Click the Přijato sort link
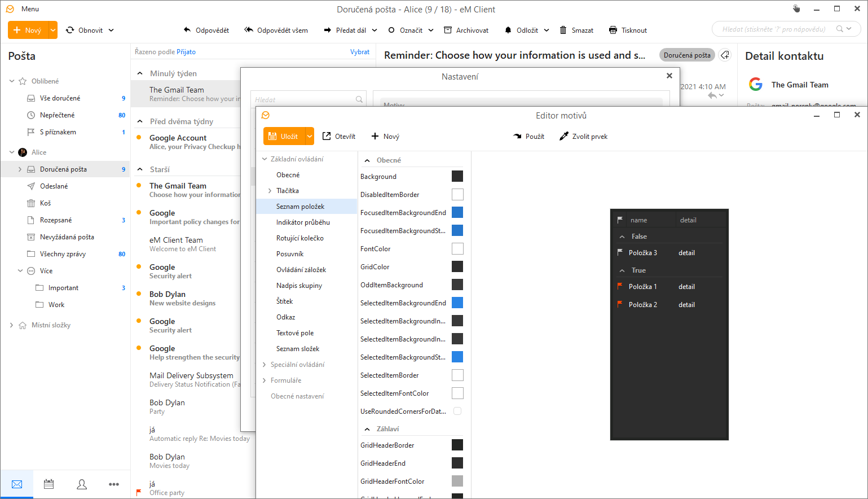This screenshot has width=868, height=499. [186, 51]
